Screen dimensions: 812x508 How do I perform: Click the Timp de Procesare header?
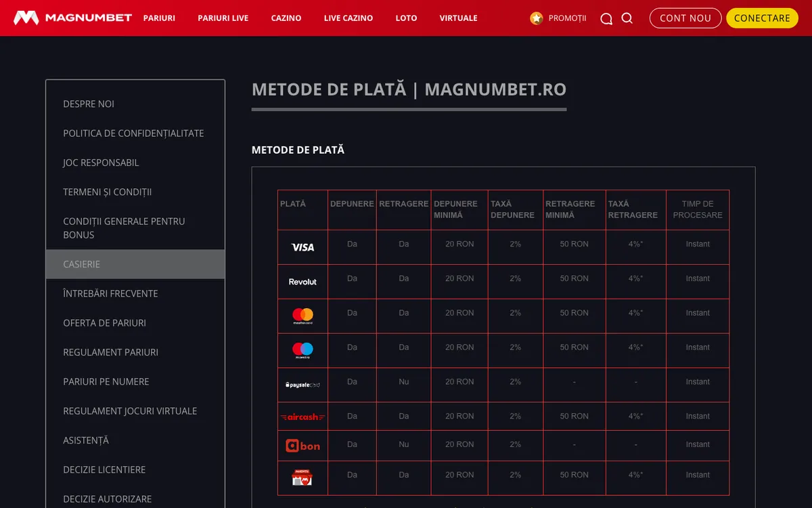pyautogui.click(x=698, y=209)
